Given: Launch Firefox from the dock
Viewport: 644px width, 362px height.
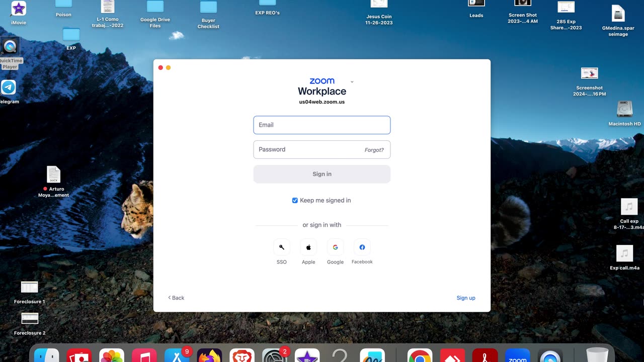Looking at the screenshot, I should 209,355.
